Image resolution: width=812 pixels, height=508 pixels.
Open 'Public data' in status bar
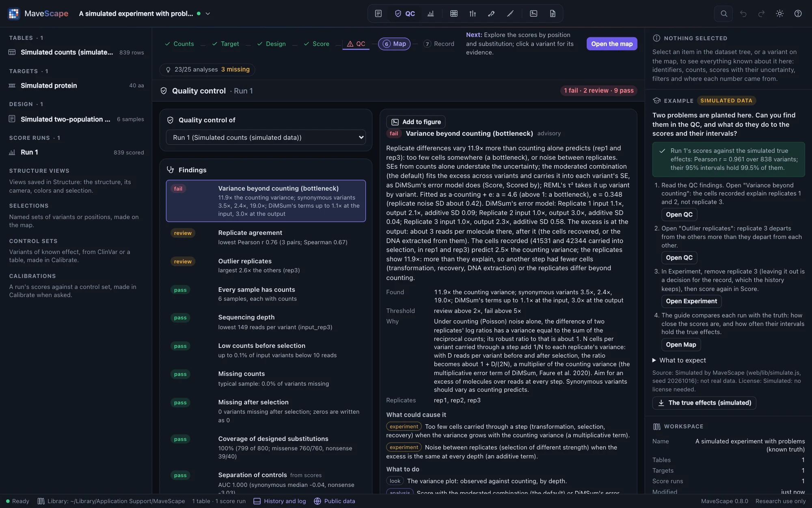point(335,501)
